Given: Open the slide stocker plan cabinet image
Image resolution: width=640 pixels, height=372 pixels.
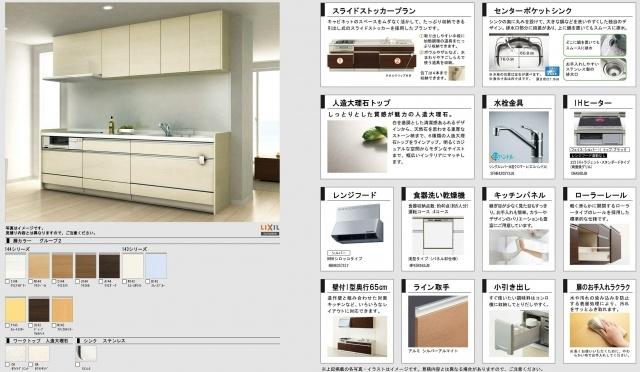Looking at the screenshot, I should [x=371, y=55].
